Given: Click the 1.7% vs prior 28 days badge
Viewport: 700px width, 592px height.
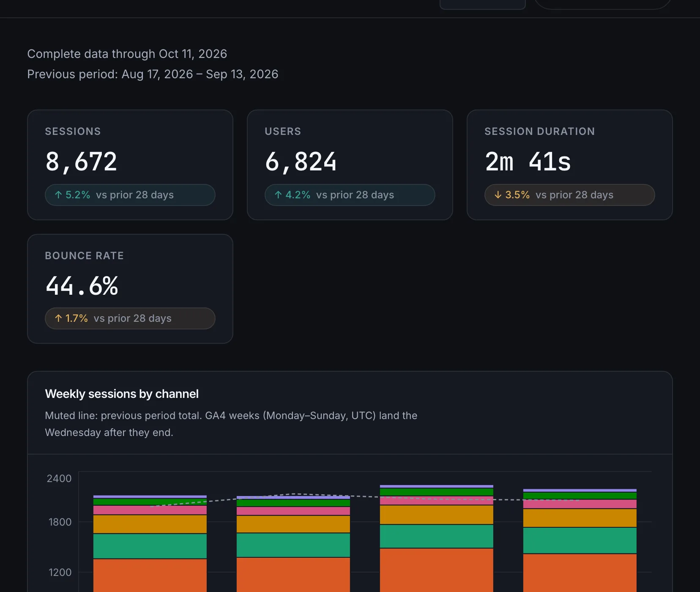Looking at the screenshot, I should click(130, 318).
